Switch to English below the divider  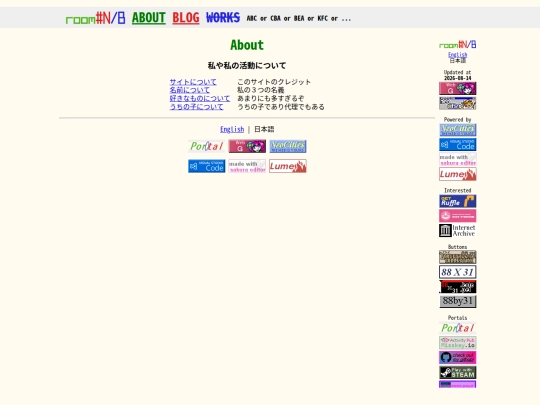point(232,129)
